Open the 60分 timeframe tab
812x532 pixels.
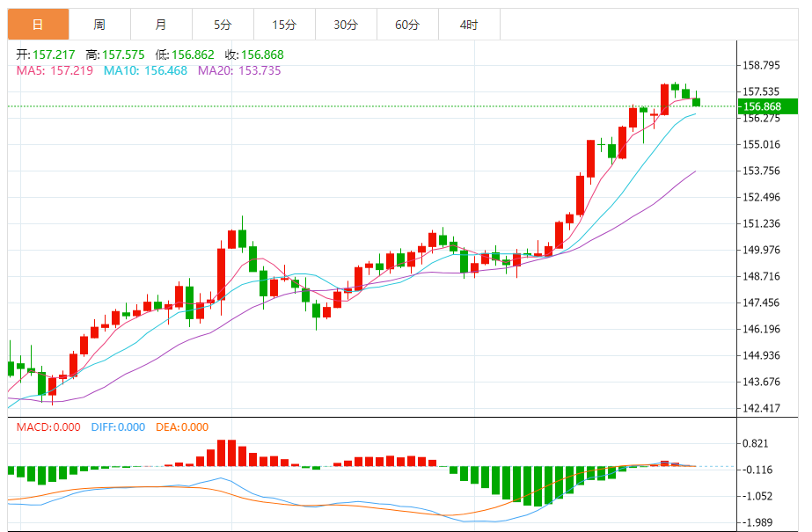coord(407,25)
